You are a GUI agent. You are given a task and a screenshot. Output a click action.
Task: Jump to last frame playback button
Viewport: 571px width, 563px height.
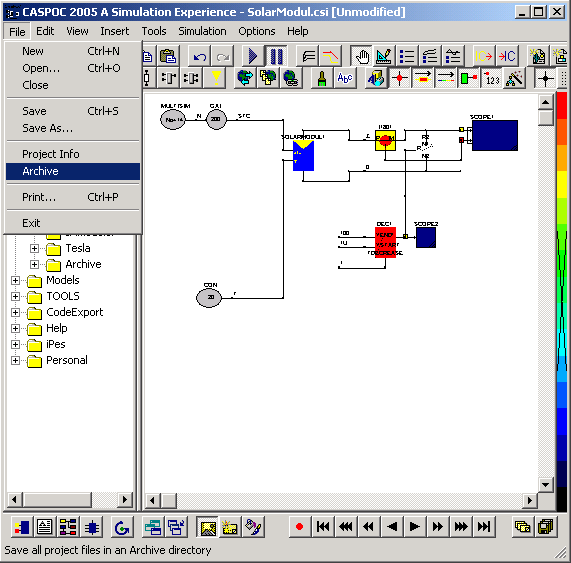484,527
